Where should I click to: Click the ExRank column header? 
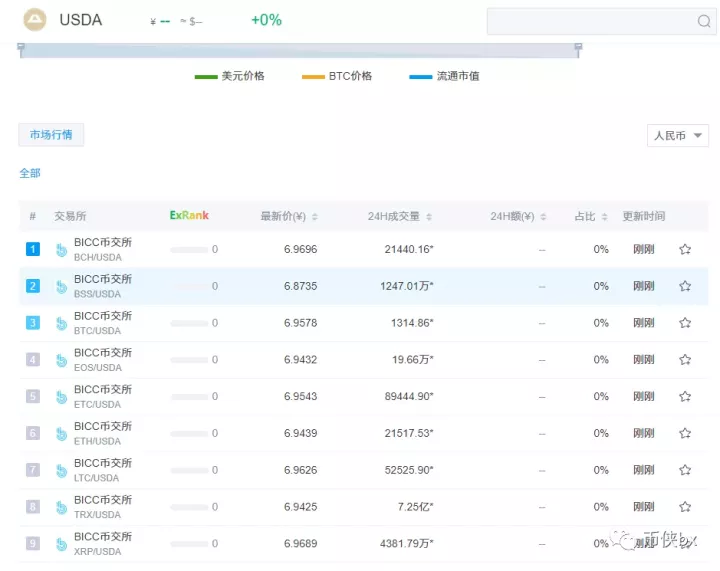[x=189, y=216]
